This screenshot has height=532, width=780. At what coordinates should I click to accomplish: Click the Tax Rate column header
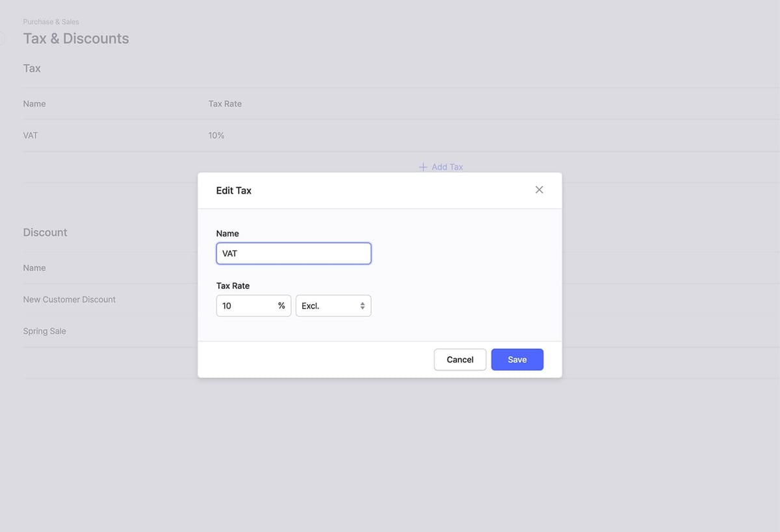point(224,103)
